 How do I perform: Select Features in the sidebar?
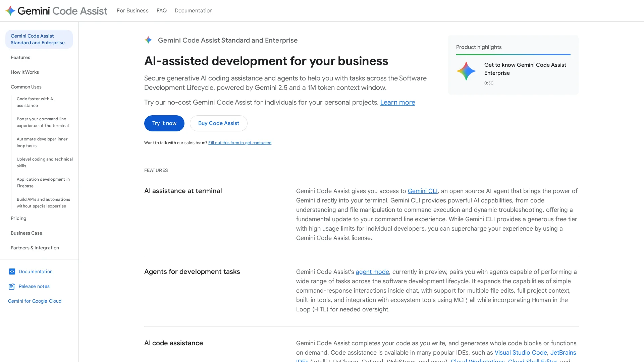pos(20,57)
